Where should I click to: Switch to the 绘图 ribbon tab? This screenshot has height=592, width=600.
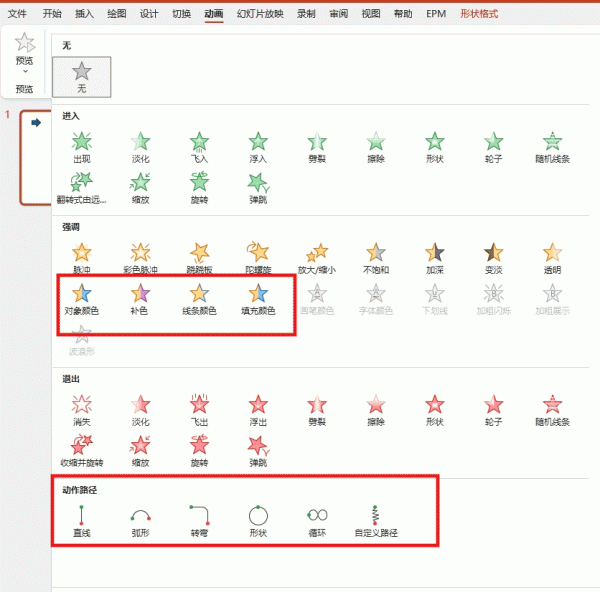117,14
